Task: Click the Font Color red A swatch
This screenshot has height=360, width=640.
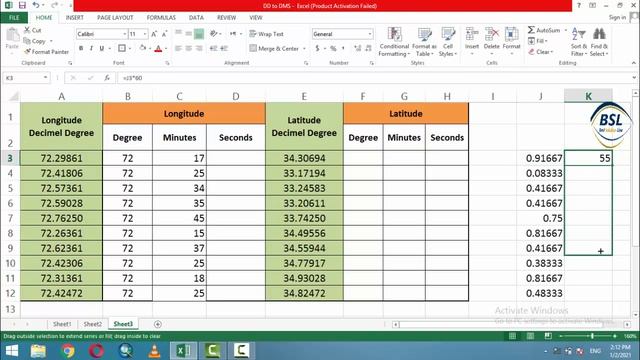Action: click(x=158, y=48)
